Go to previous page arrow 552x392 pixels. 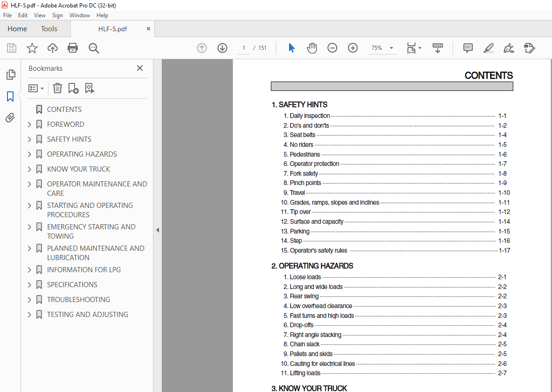pyautogui.click(x=202, y=48)
